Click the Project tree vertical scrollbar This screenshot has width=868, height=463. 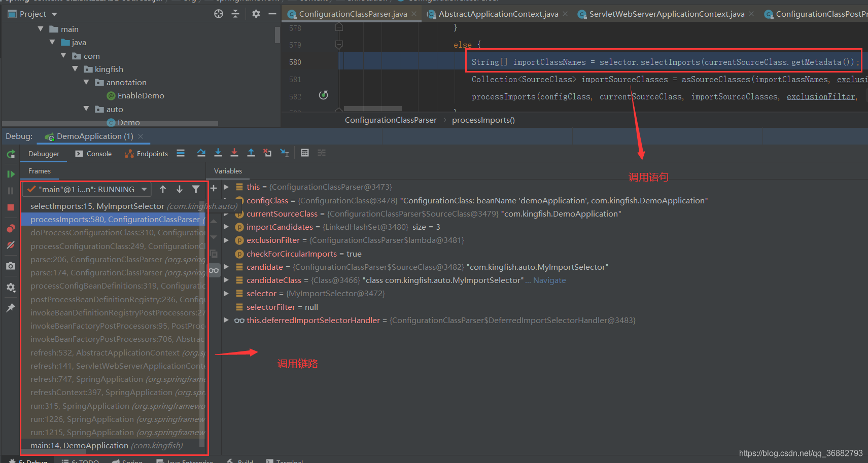click(277, 35)
